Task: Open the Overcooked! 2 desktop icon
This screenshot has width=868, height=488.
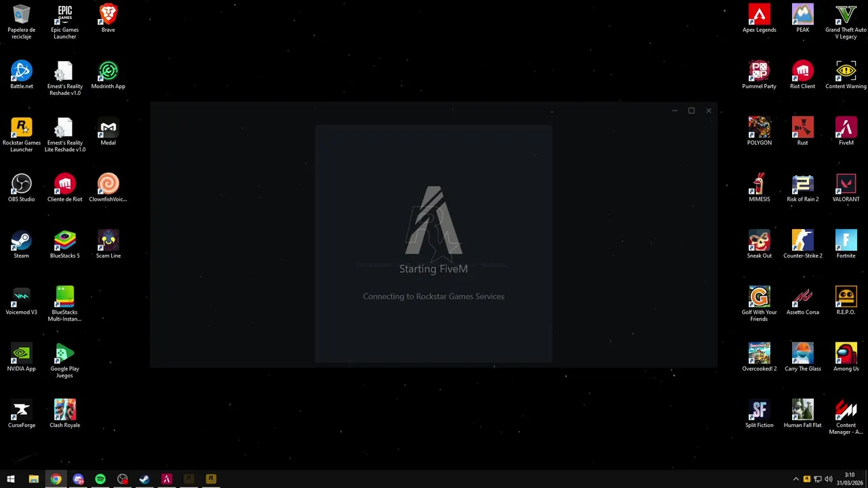Action: [x=759, y=357]
